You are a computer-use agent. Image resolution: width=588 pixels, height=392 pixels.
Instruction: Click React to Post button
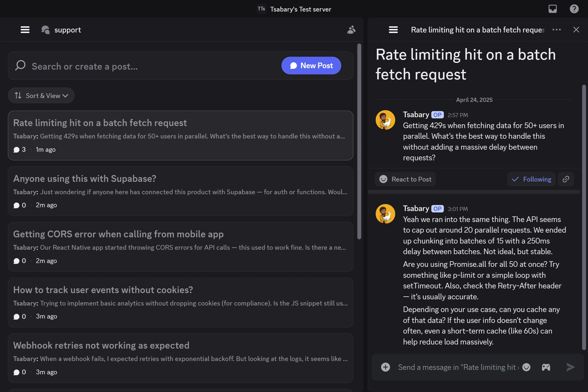[405, 179]
